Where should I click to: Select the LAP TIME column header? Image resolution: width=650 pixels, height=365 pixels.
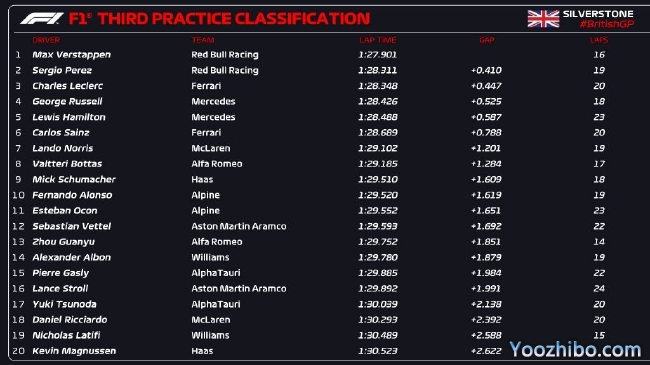coord(378,40)
